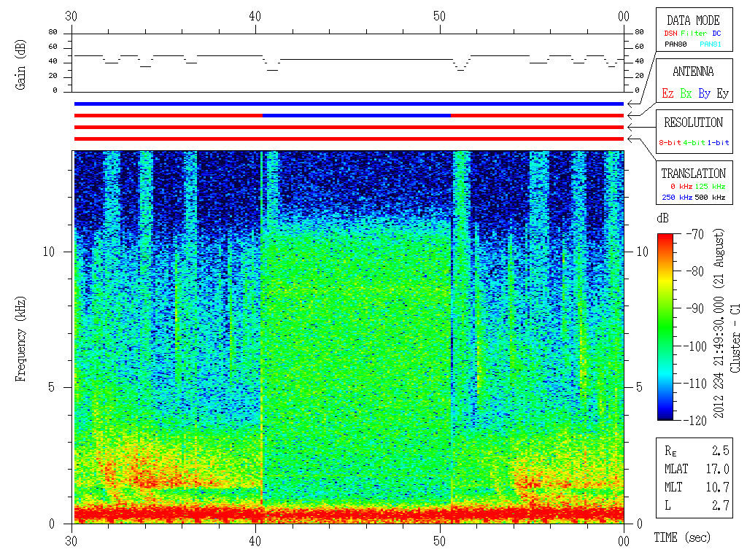
Task: Click the TRANSLATION legend heading
Action: click(693, 174)
